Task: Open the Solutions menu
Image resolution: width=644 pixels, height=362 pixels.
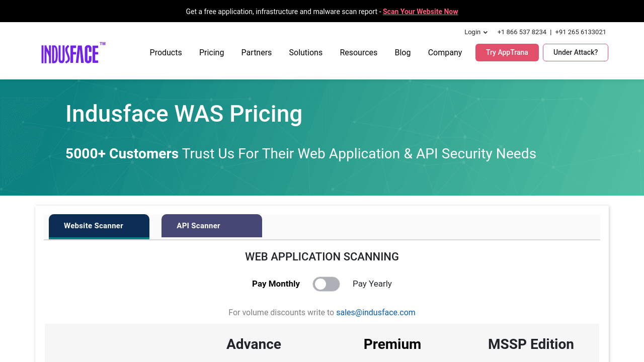Action: pos(306,53)
